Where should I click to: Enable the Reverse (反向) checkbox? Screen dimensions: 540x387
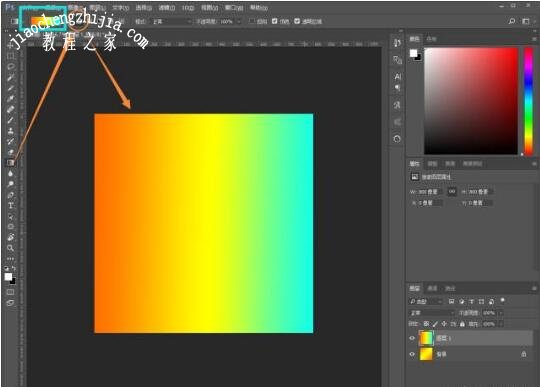[x=251, y=21]
